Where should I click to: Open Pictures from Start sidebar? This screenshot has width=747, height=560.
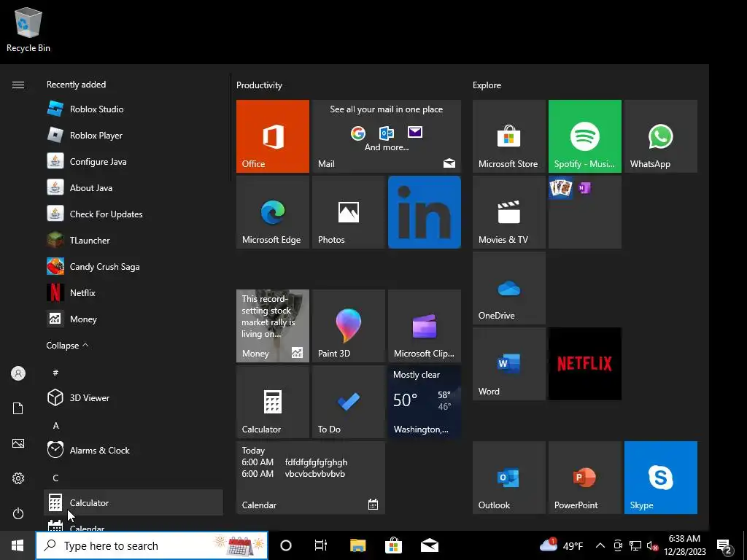click(x=18, y=443)
